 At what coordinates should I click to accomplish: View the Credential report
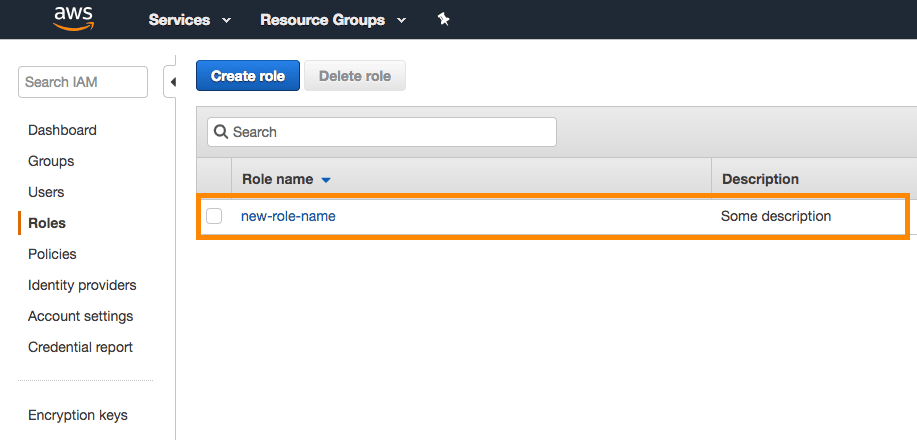(x=80, y=347)
